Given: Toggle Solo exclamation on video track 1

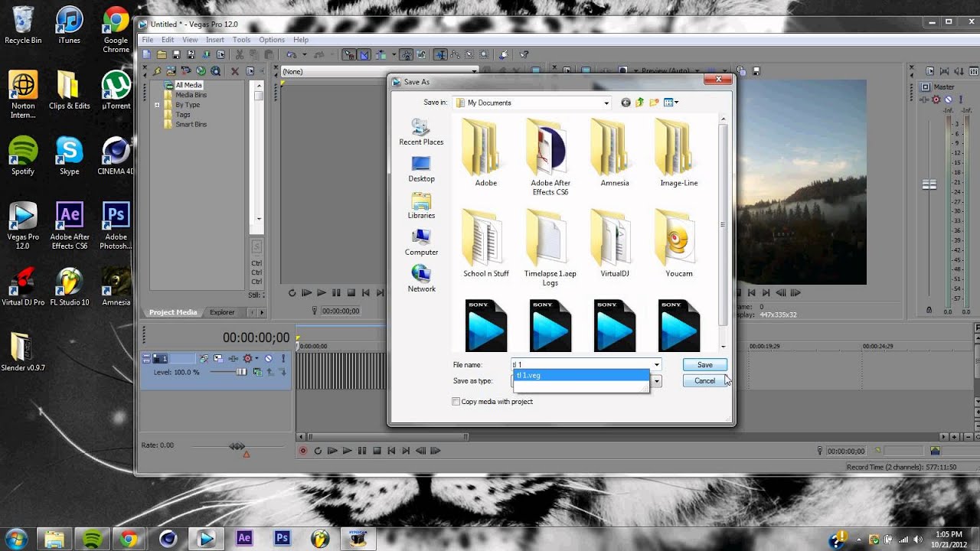Looking at the screenshot, I should pos(283,358).
